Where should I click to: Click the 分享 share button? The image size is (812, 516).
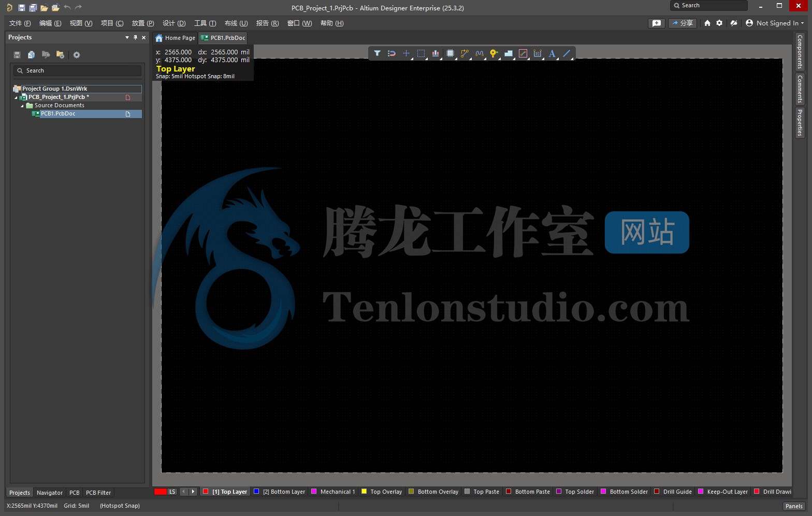pos(683,23)
